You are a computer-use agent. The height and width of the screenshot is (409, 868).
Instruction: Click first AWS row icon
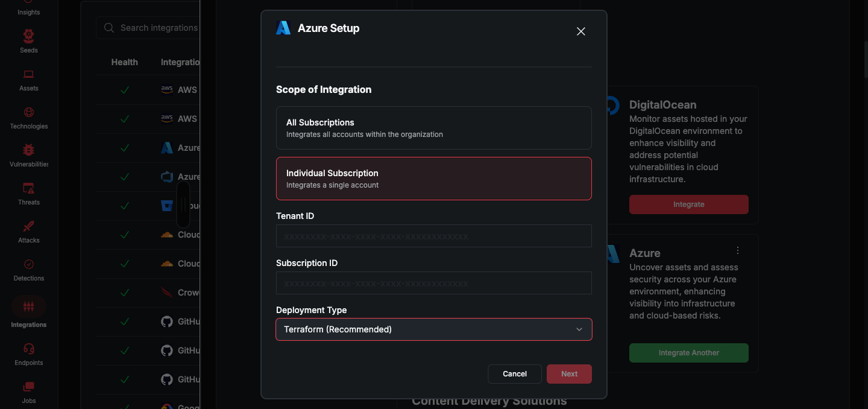[167, 89]
